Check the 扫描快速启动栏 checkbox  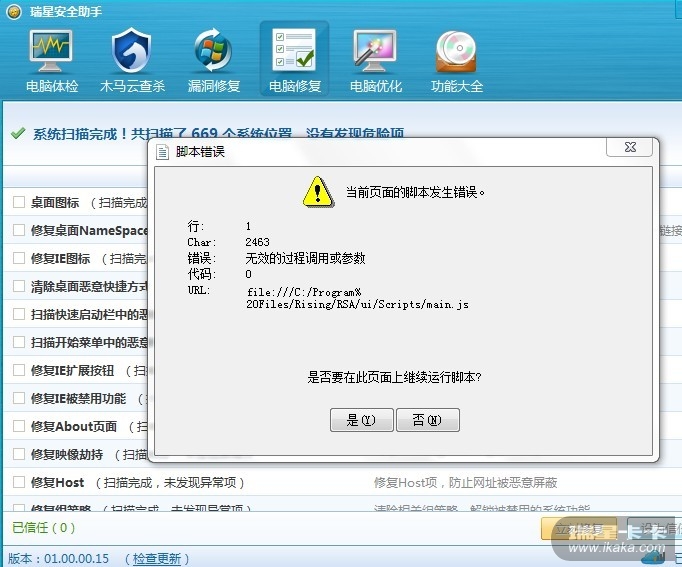[x=19, y=314]
